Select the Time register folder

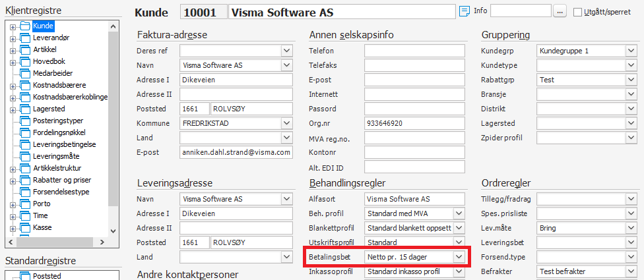click(x=40, y=215)
